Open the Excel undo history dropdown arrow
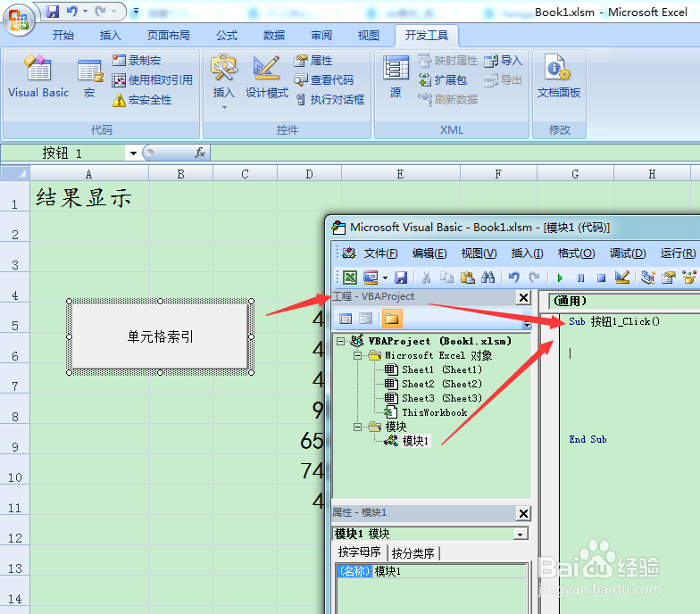This screenshot has height=614, width=700. point(85,11)
